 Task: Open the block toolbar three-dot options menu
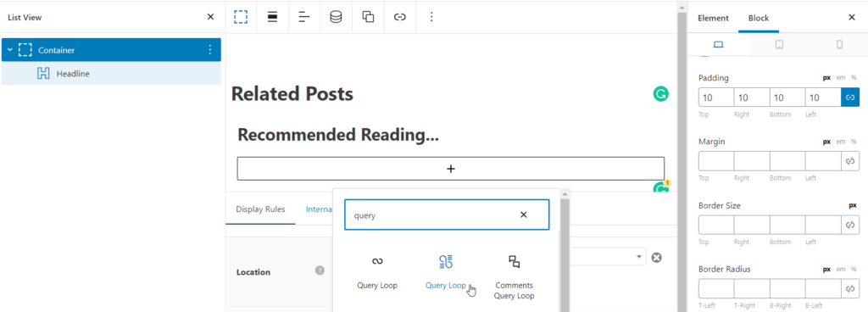(x=431, y=17)
